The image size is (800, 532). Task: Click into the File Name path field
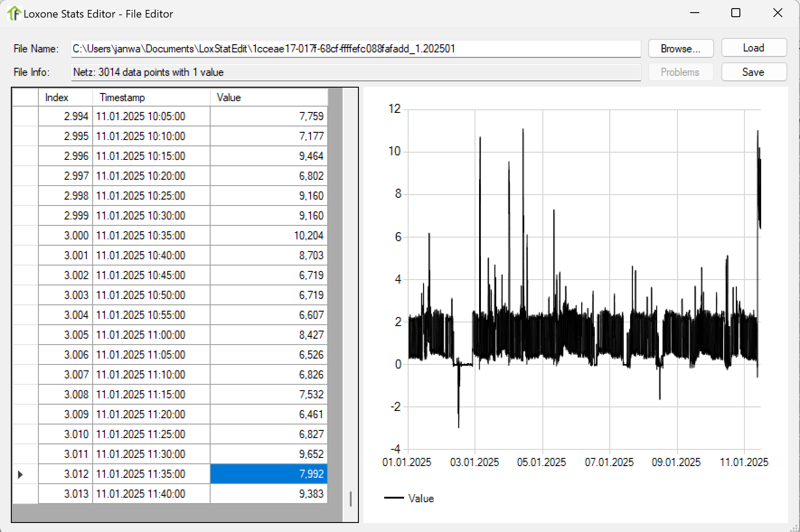click(x=355, y=49)
